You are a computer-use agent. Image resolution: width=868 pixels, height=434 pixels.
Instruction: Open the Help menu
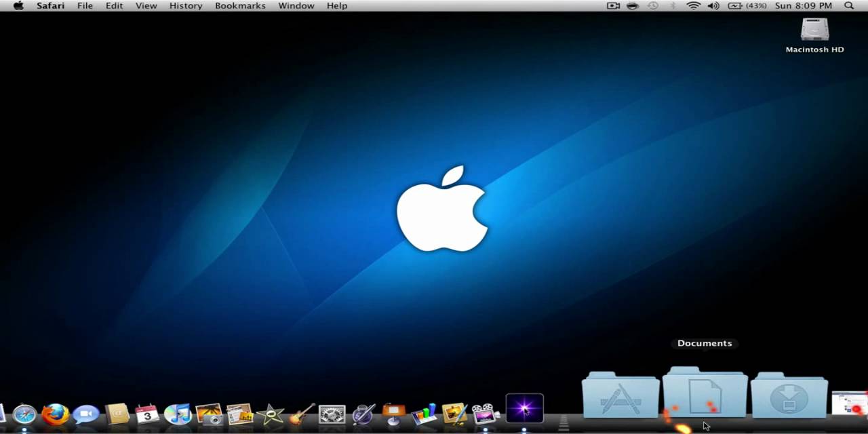click(x=337, y=5)
